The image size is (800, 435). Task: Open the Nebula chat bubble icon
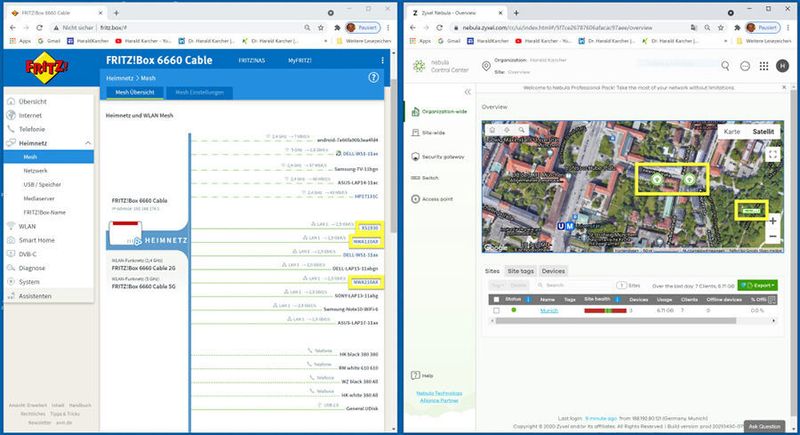(x=745, y=66)
